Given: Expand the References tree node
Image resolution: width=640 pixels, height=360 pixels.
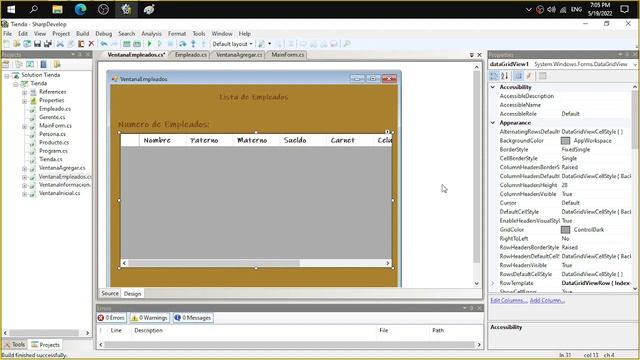Looking at the screenshot, I should click(x=24, y=92).
